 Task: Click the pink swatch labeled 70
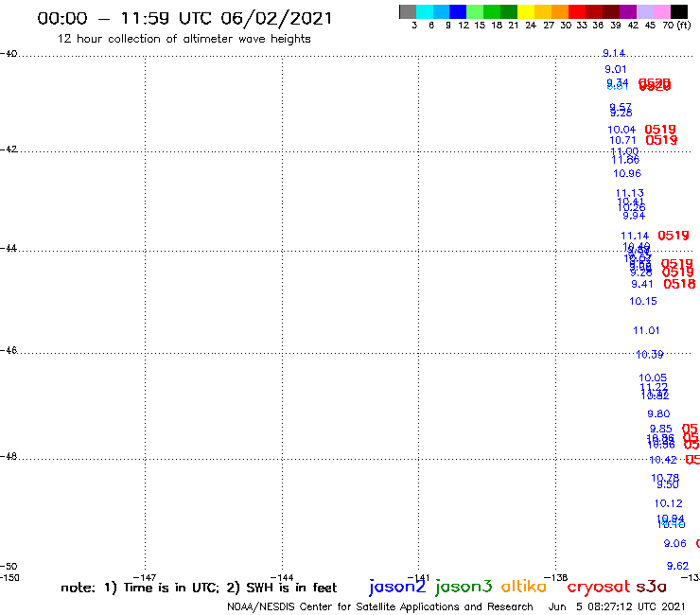(x=661, y=11)
